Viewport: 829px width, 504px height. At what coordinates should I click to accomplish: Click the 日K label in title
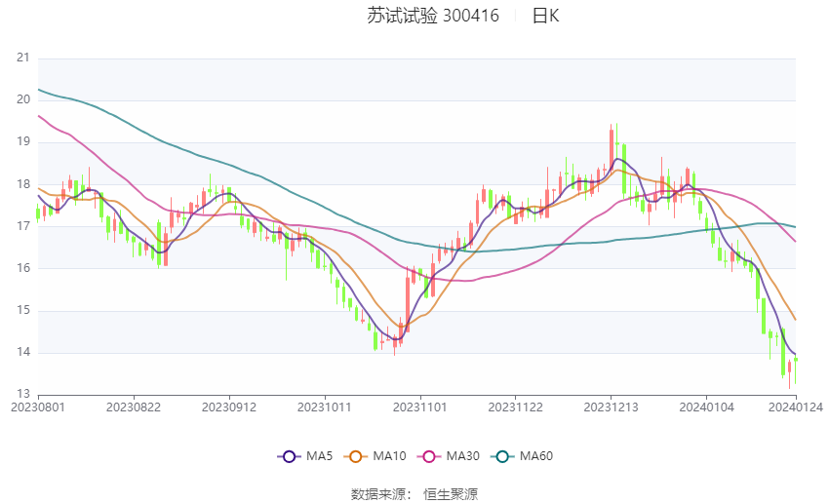point(545,16)
